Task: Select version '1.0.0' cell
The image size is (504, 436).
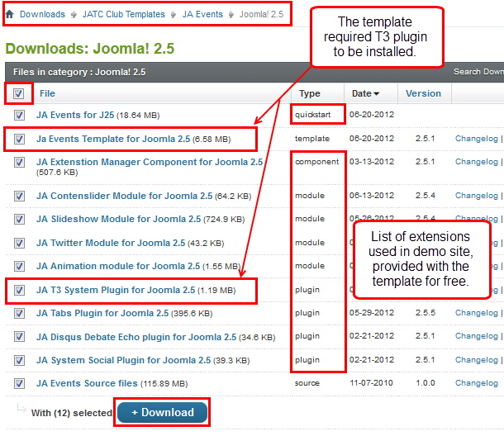Action: tap(426, 383)
